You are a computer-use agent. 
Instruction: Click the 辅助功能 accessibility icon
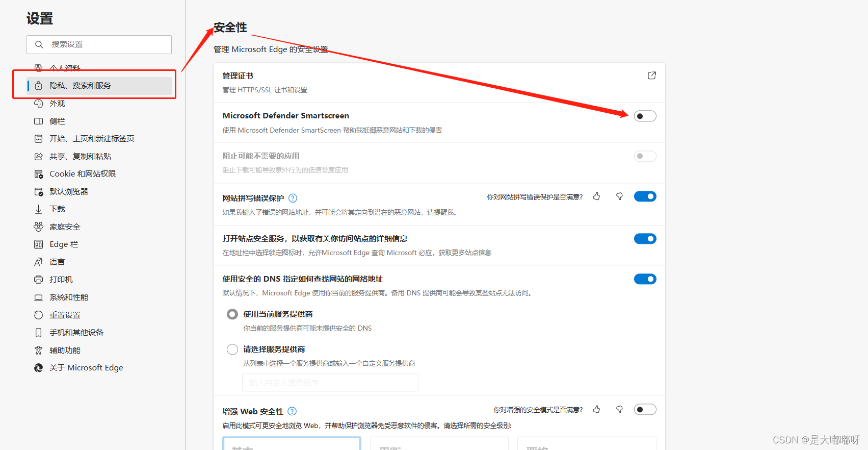(38, 351)
